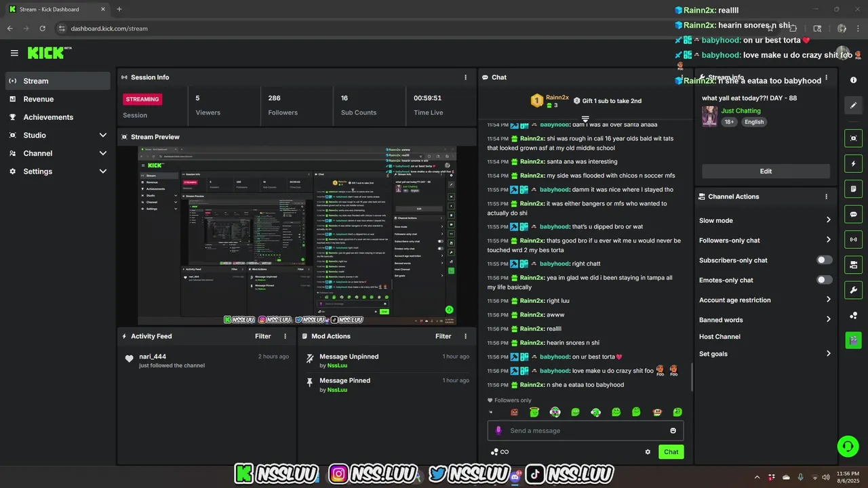
Task: Click the Wi-Fi icon in system tray
Action: point(815,476)
